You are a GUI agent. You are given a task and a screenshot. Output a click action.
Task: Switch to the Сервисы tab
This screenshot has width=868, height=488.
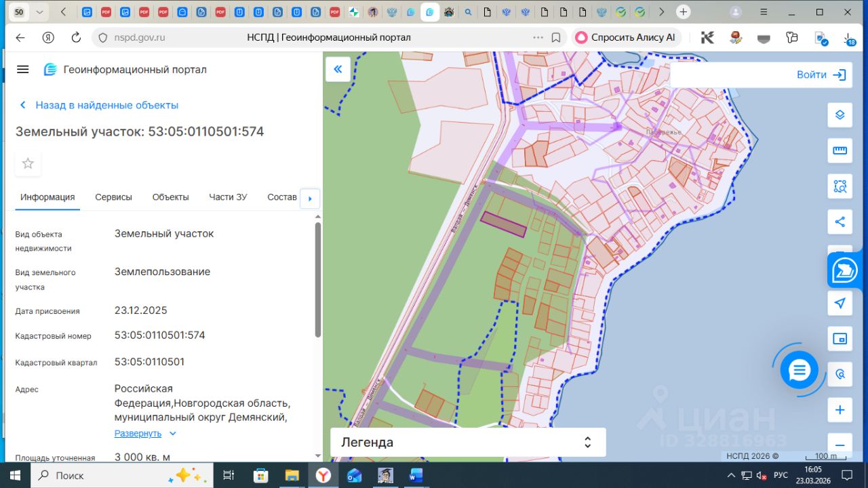point(113,197)
